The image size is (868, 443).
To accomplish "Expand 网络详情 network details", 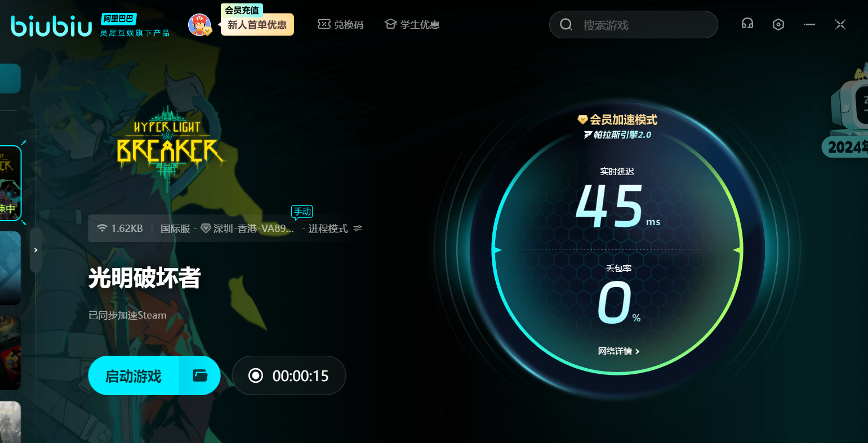I will pos(618,351).
